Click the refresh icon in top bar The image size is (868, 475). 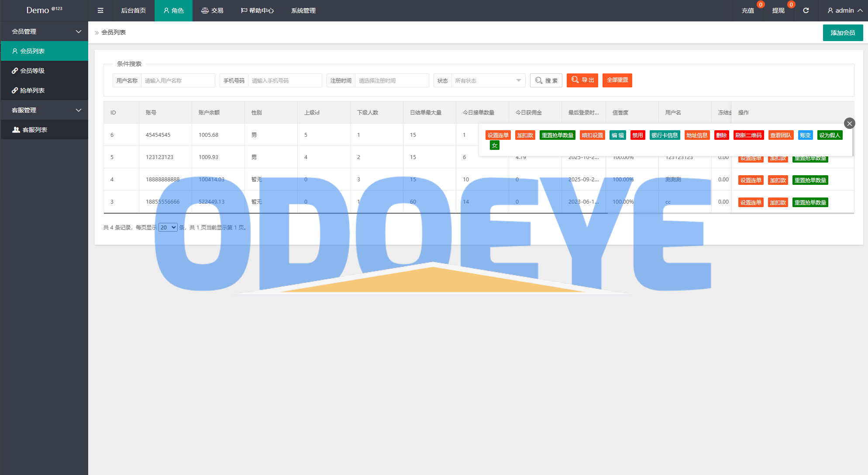click(x=806, y=10)
